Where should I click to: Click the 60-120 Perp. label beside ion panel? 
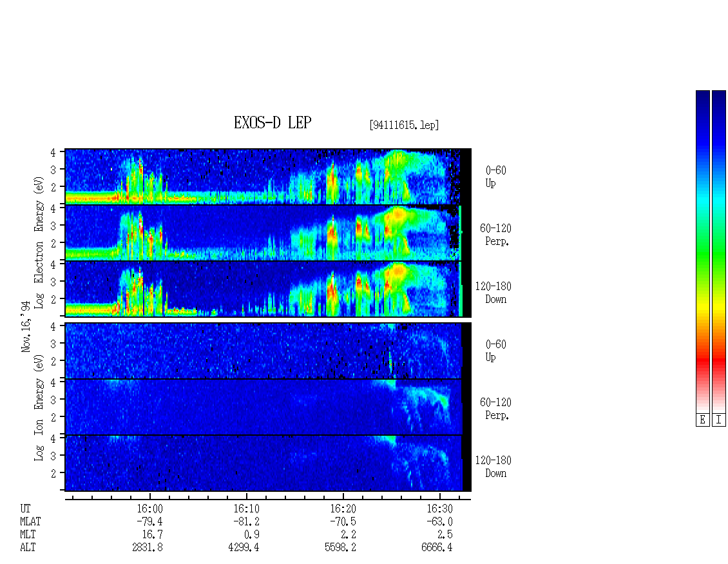pos(495,409)
